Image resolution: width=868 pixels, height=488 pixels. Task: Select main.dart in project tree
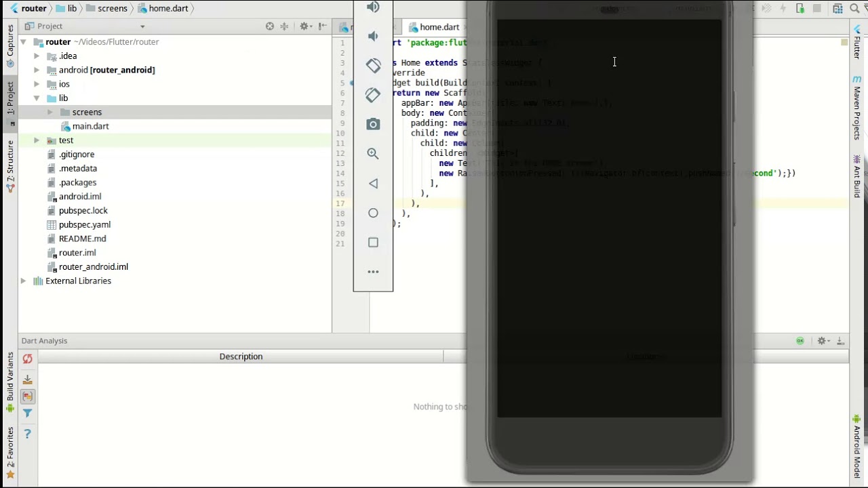coord(91,126)
